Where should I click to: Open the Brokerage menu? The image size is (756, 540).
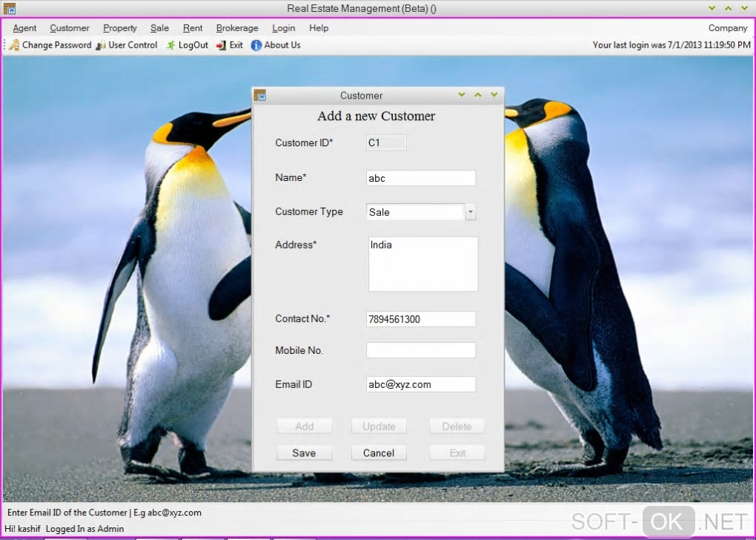click(x=237, y=28)
